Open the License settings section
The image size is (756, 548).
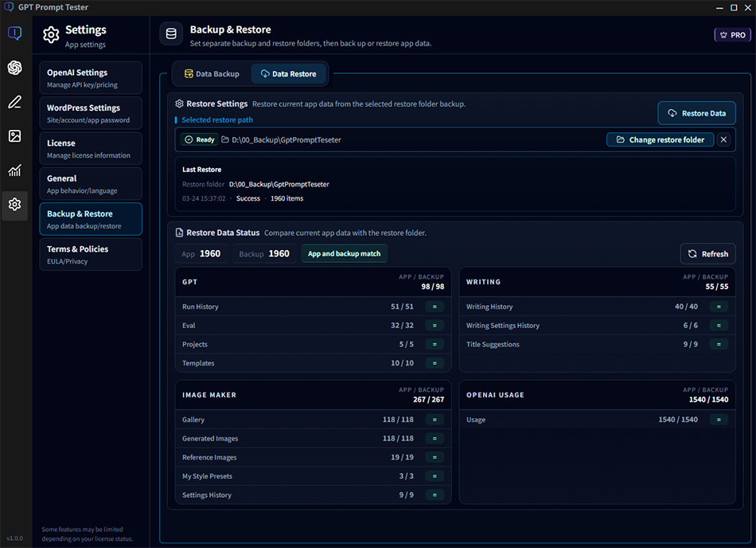[91, 148]
